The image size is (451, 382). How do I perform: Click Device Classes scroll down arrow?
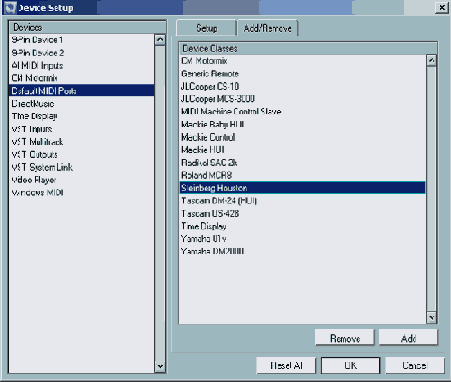(431, 317)
